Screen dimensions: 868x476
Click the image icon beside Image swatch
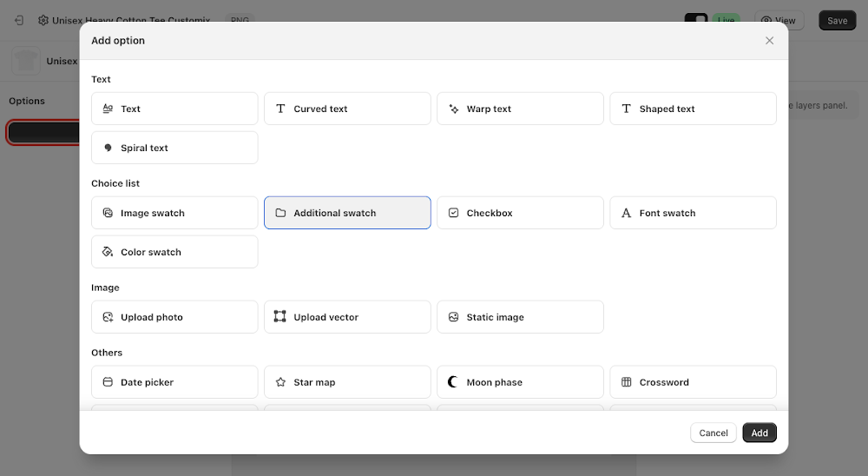108,213
